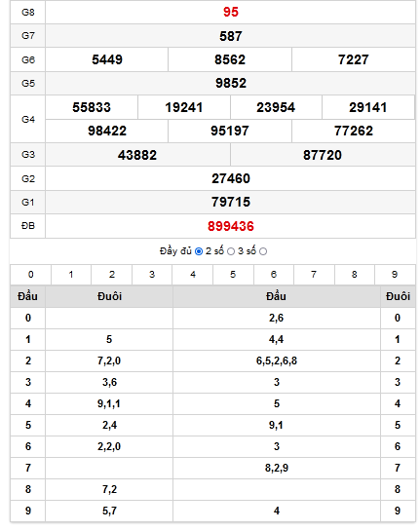Select the 2 số radio button
This screenshot has width=420, height=531.
pyautogui.click(x=231, y=251)
